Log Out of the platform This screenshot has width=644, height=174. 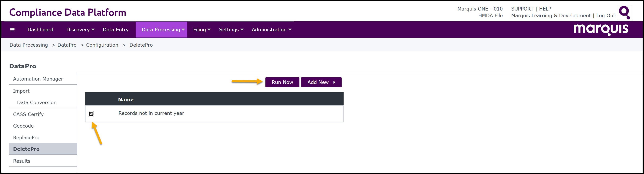(x=605, y=15)
